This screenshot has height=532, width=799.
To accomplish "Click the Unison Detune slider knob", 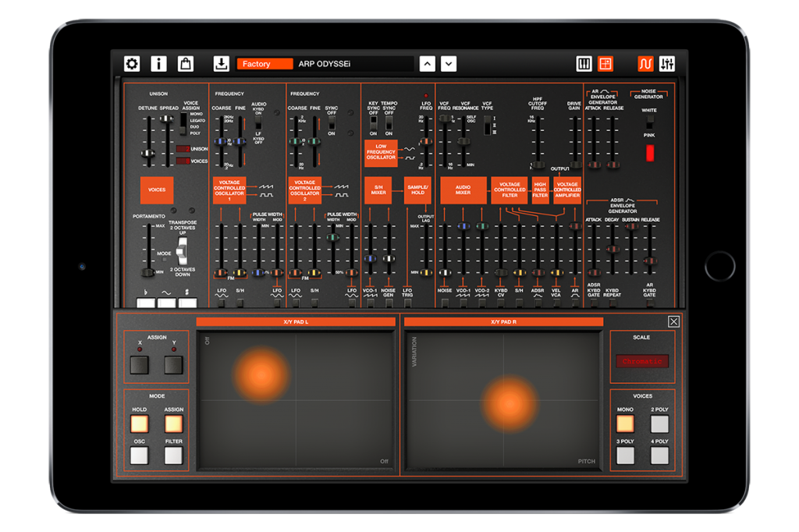I will [147, 154].
